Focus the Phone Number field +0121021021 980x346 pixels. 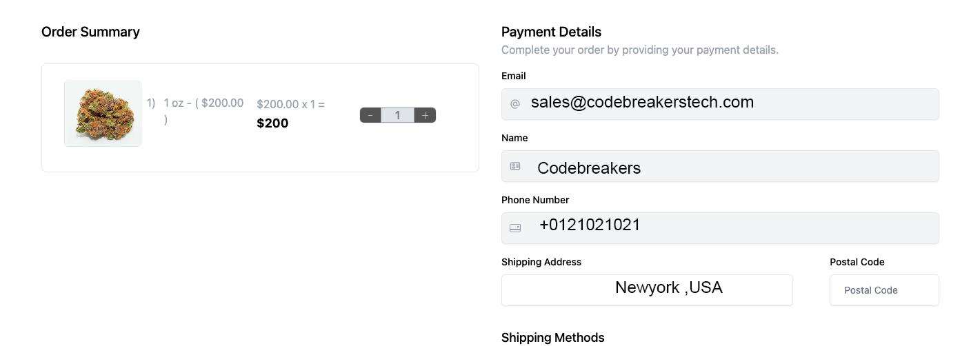point(720,228)
